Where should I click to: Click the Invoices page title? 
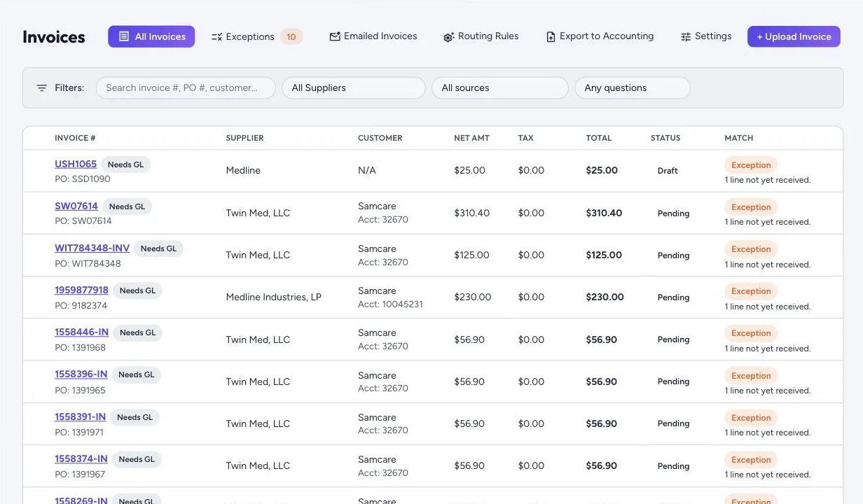pyautogui.click(x=54, y=37)
